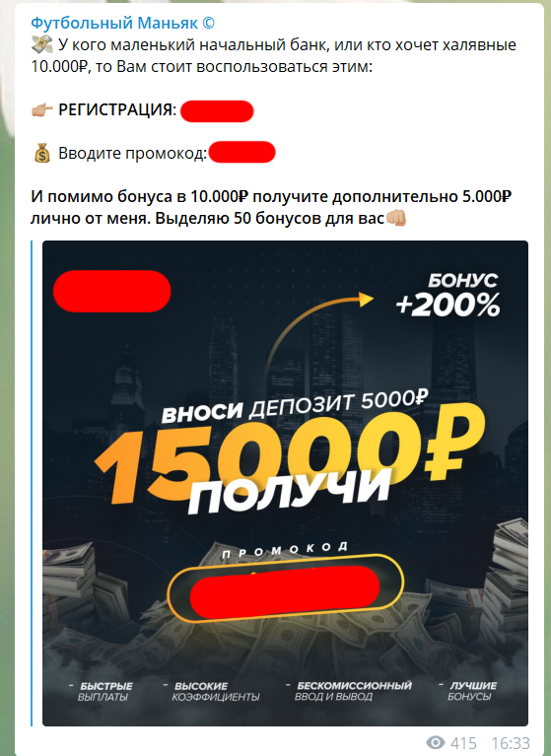Image resolution: width=551 pixels, height=756 pixels.
Task: Click the fist emoji after 'для вас'
Action: [396, 218]
